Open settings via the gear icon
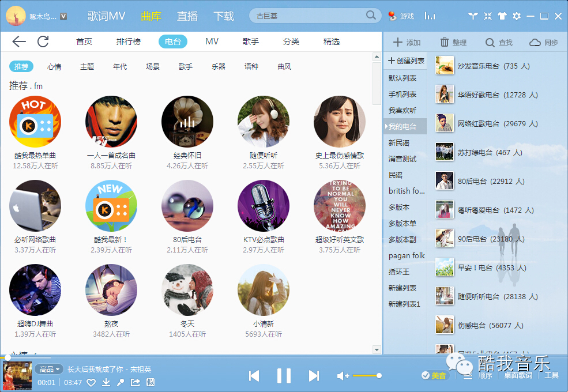Viewport: 568px width, 392px height. click(517, 16)
